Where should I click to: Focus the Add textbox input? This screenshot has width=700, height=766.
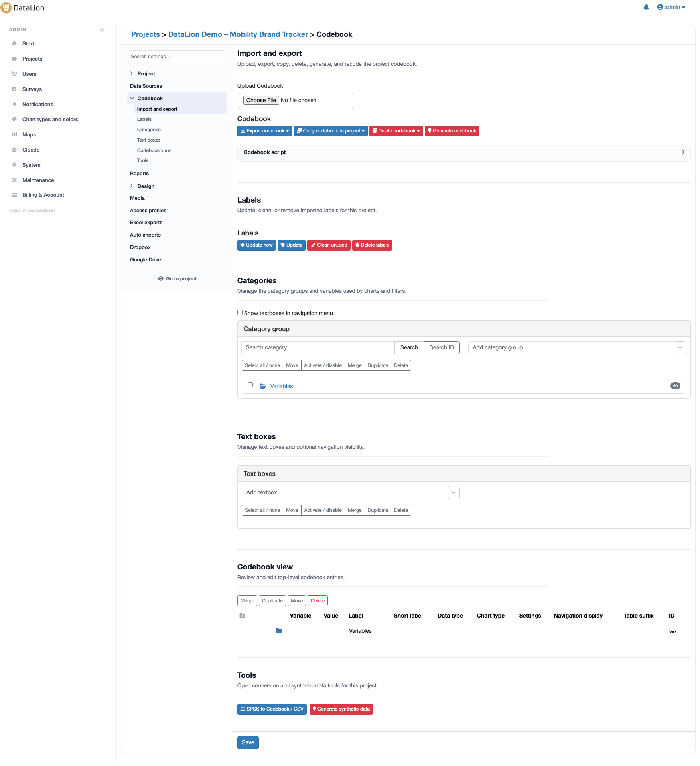click(345, 493)
